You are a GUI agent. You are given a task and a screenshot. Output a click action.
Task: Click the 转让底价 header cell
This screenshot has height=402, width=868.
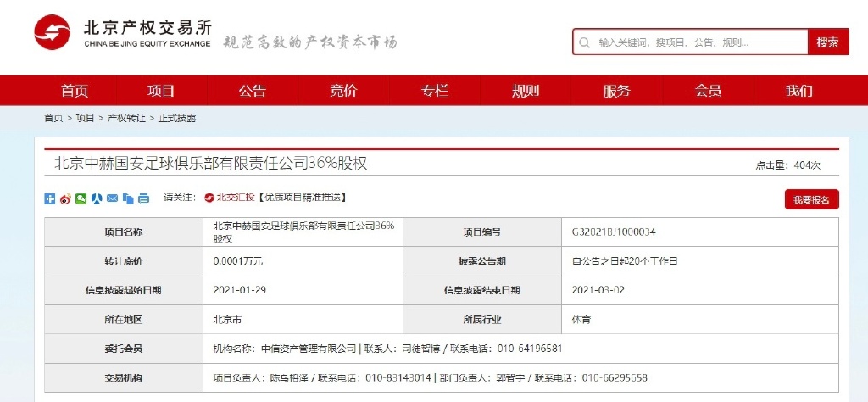124,261
